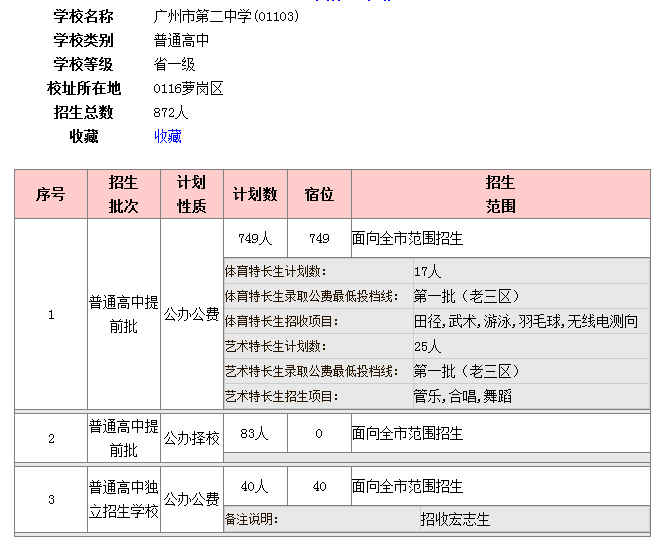Click plan count cell 83人

[x=255, y=433]
